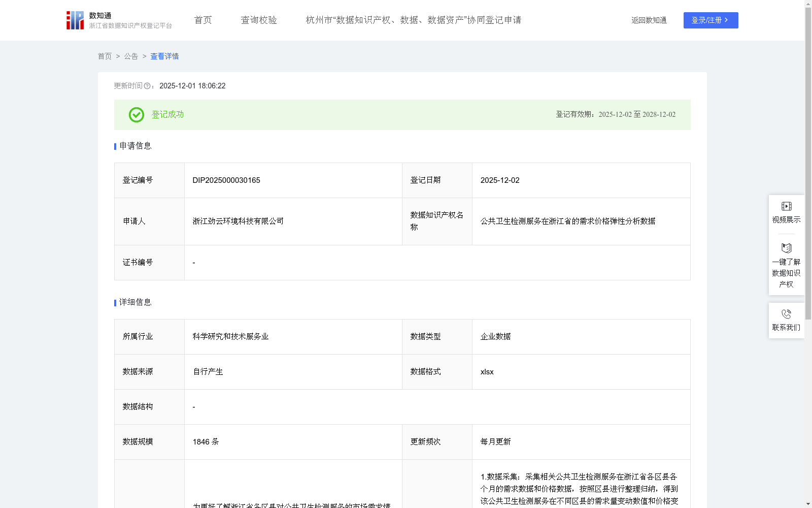Screen dimensions: 812x508
Task: Click the green 登记成功 checkmark icon
Action: pos(136,115)
